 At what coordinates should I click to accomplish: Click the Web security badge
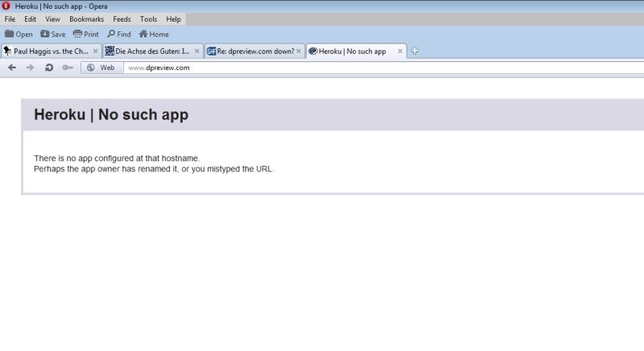(102, 68)
